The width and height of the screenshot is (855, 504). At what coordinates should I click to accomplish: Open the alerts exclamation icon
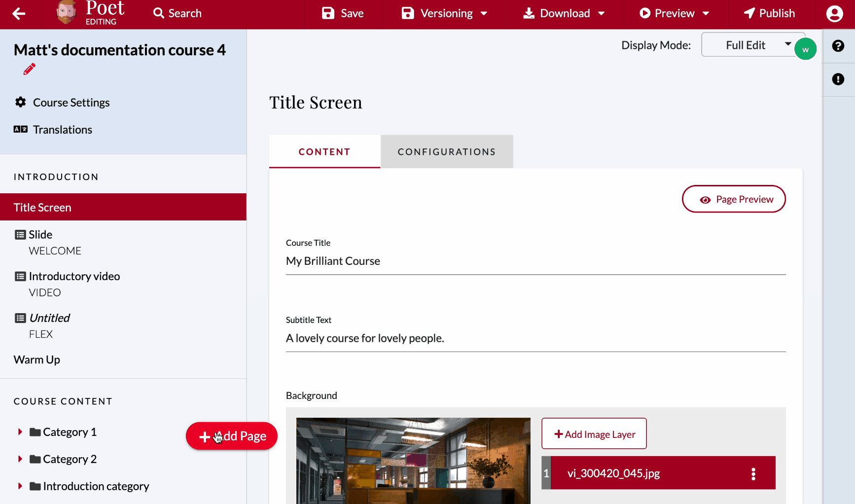[x=838, y=79]
